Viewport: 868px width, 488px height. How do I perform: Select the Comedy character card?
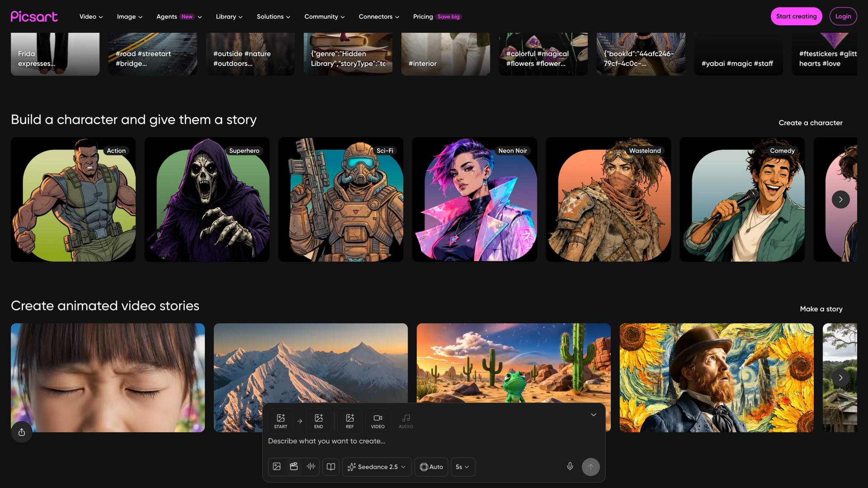pos(742,200)
